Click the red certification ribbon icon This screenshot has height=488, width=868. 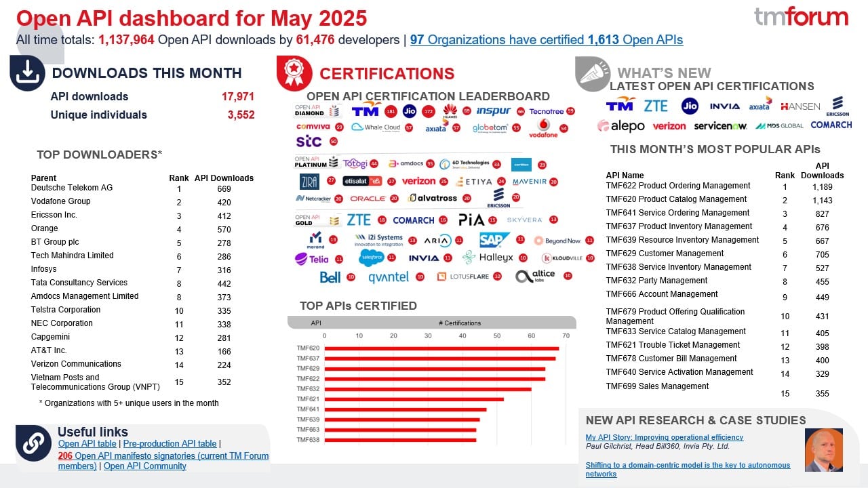tap(294, 73)
